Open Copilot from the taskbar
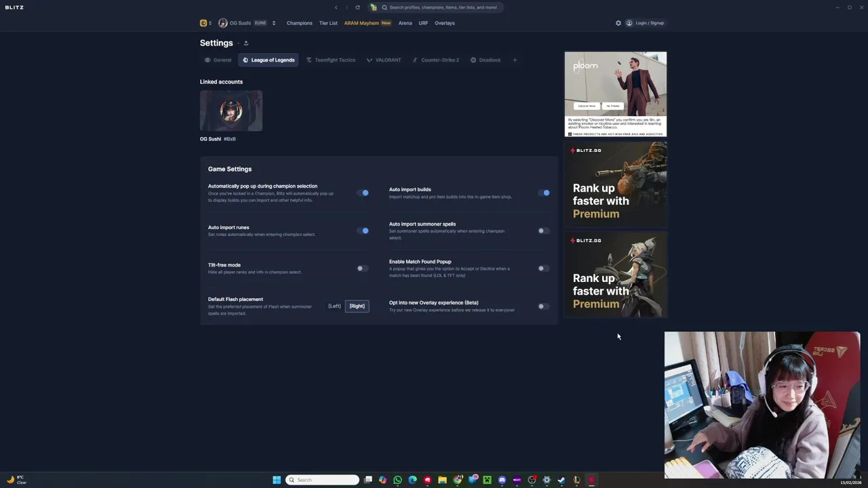 383,480
